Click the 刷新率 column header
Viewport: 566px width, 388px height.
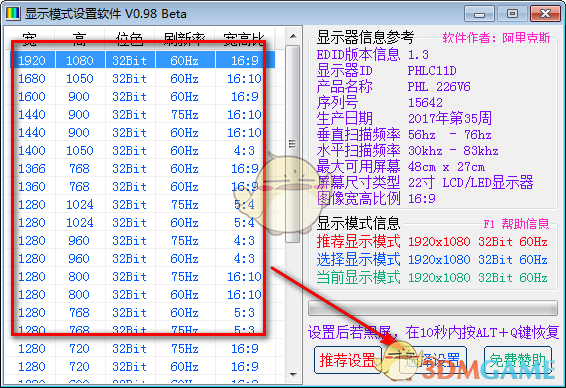pyautogui.click(x=185, y=39)
